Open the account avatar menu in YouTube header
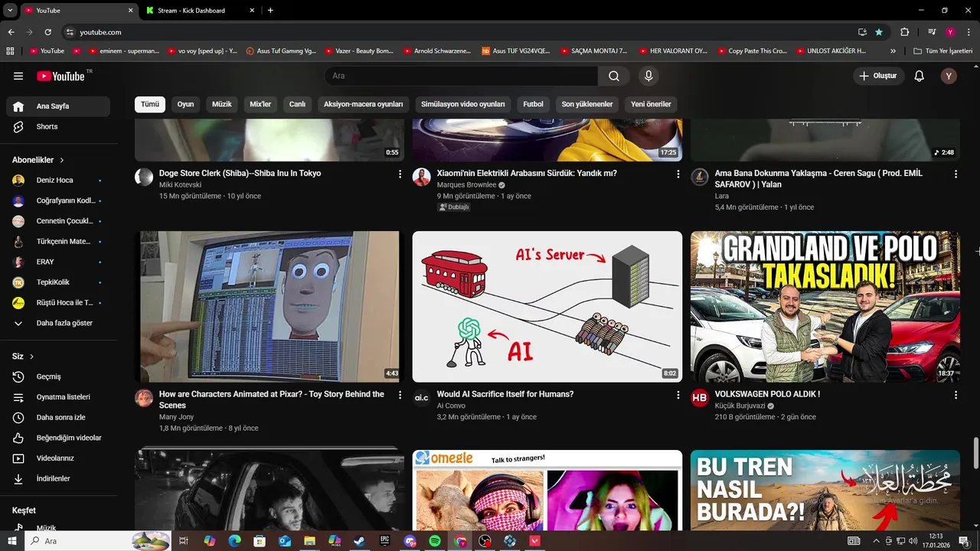 pyautogui.click(x=949, y=76)
